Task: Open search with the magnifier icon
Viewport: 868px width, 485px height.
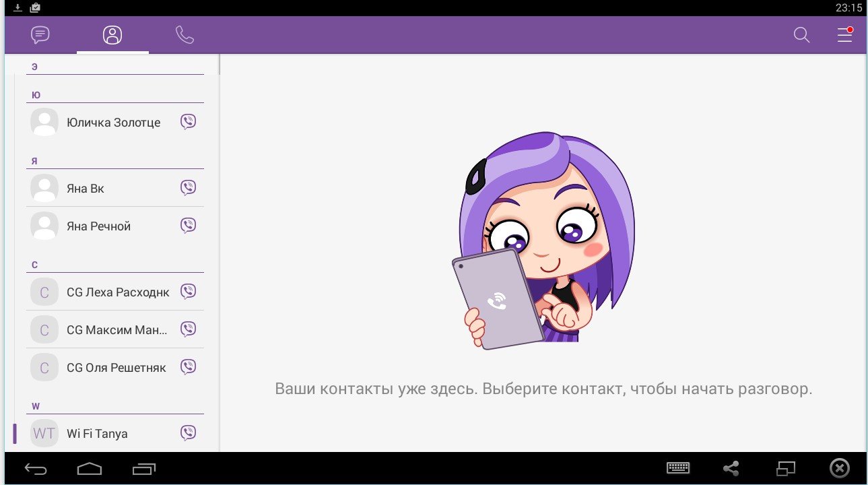Action: (801, 35)
